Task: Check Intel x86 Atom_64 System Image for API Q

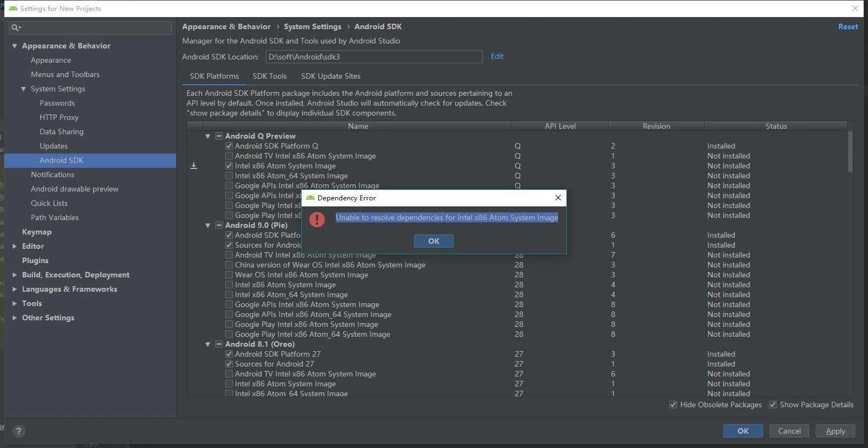Action: point(229,176)
